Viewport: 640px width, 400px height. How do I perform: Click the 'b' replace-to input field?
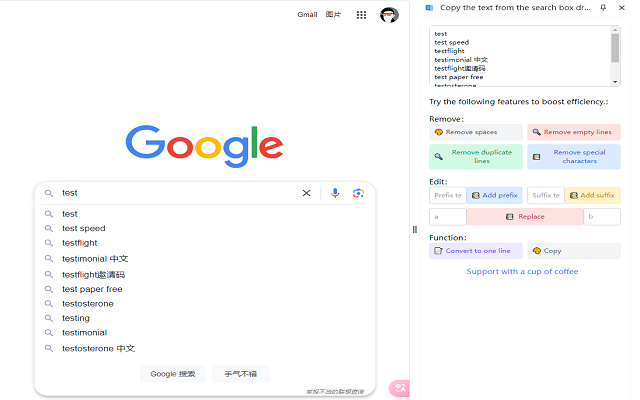602,217
